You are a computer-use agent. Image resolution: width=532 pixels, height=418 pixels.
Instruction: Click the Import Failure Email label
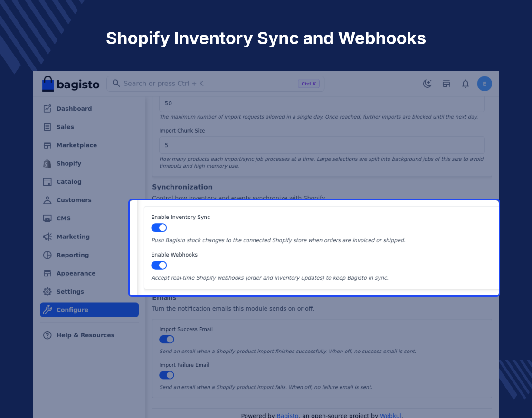(x=184, y=365)
